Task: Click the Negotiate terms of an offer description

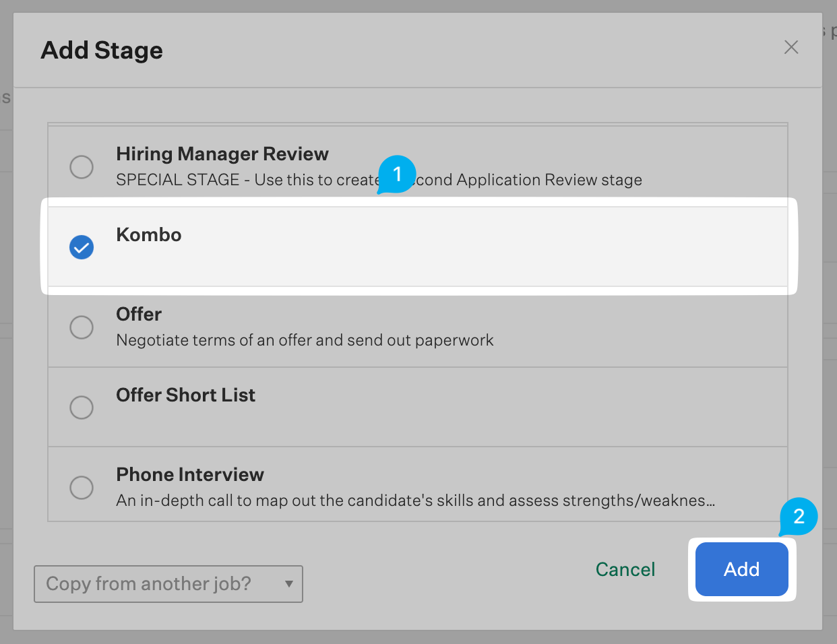Action: (x=305, y=341)
